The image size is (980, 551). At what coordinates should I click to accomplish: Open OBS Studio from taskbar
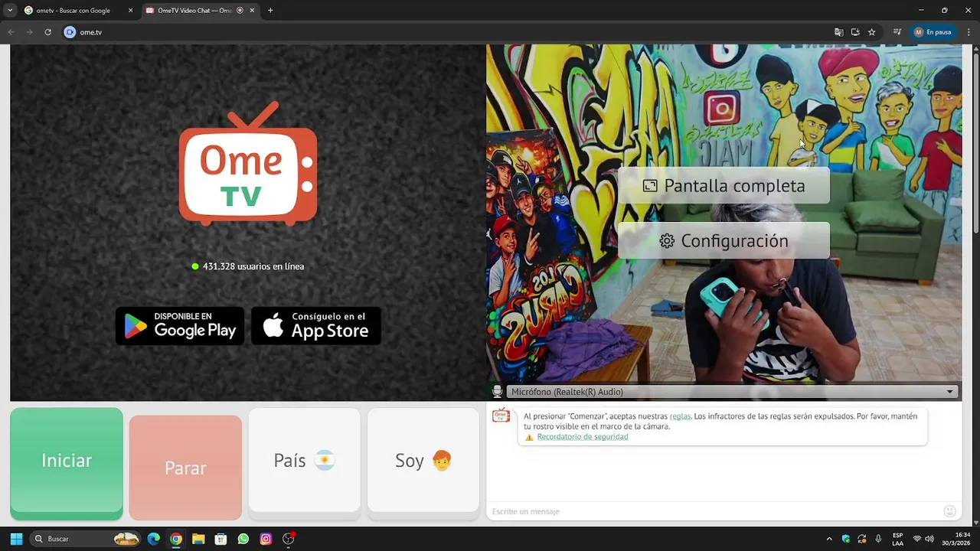point(289,539)
